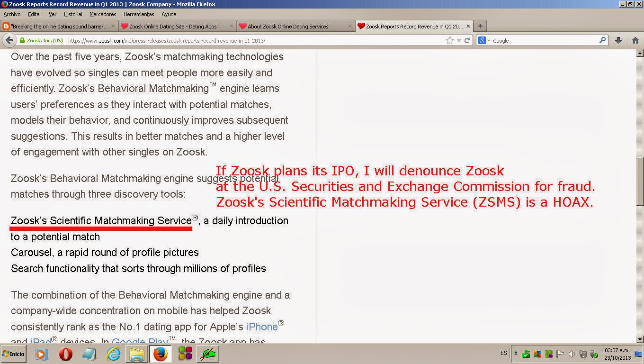This screenshot has height=364, width=644.
Task: Click the page scrollbar up arrow
Action: click(x=640, y=53)
